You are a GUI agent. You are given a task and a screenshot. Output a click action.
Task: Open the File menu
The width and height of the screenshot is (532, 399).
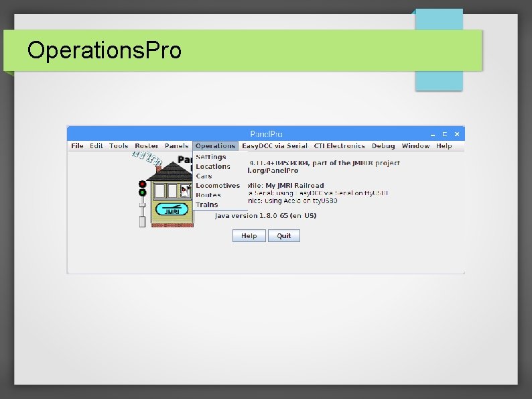coord(77,146)
